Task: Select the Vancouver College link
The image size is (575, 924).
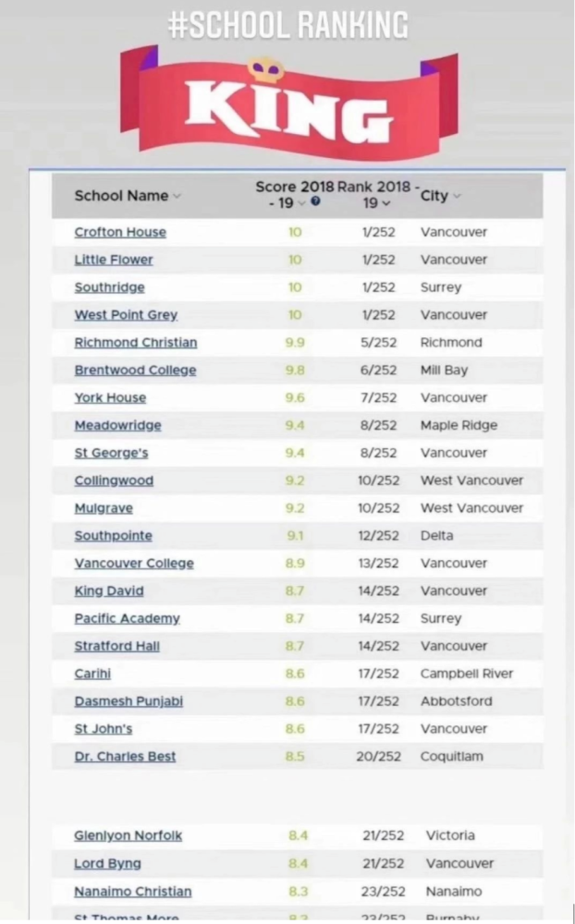Action: (134, 564)
